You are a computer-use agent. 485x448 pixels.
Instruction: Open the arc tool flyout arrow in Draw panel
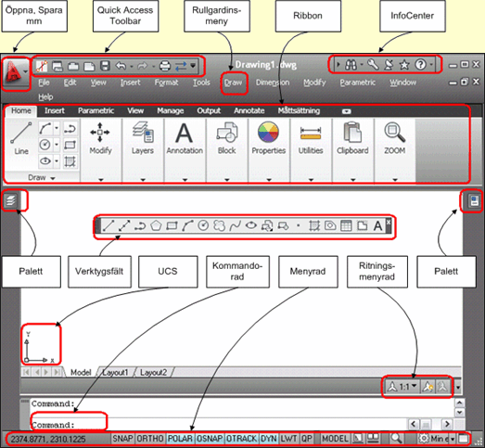(57, 128)
